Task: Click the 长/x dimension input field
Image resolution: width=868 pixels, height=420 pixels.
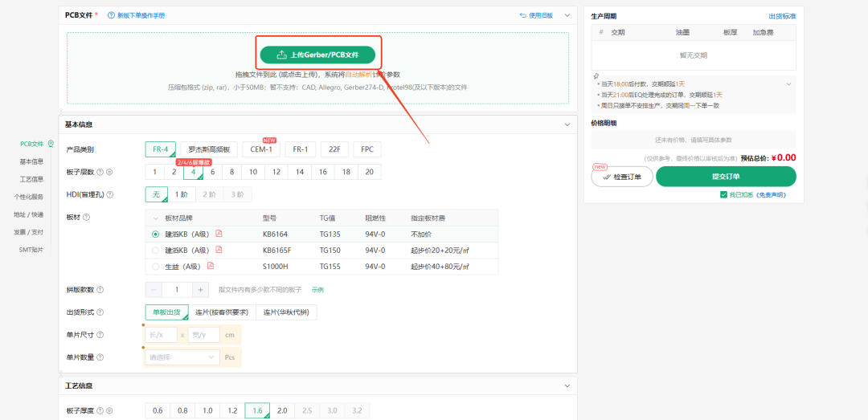Action: point(162,335)
